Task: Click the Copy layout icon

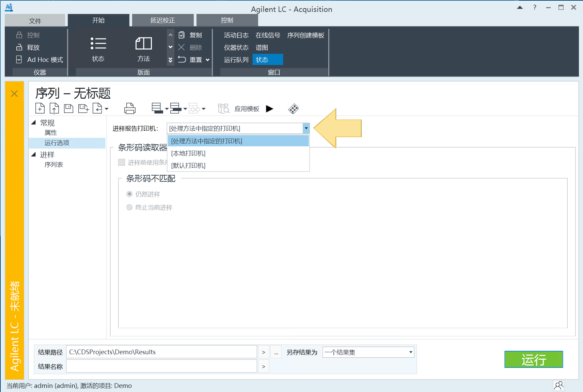Action: (x=182, y=35)
